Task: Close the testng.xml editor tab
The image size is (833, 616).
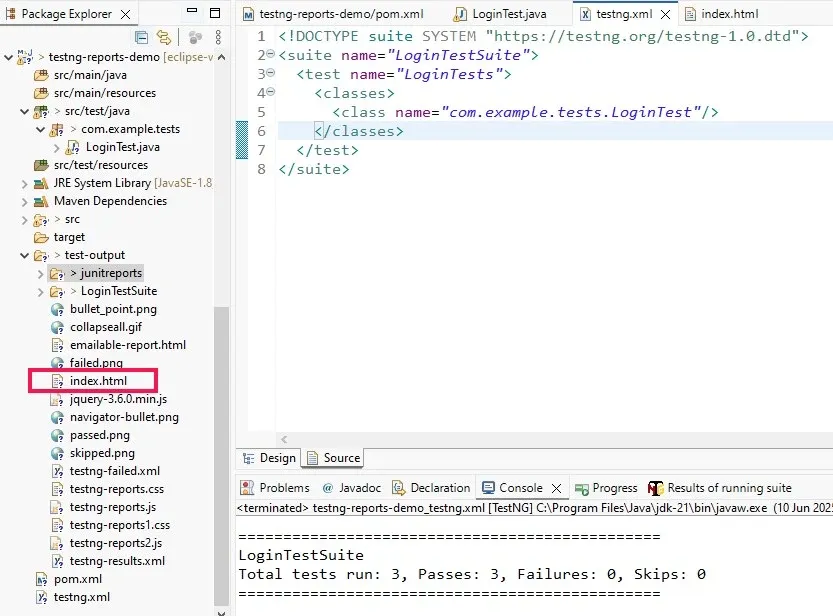Action: point(665,15)
